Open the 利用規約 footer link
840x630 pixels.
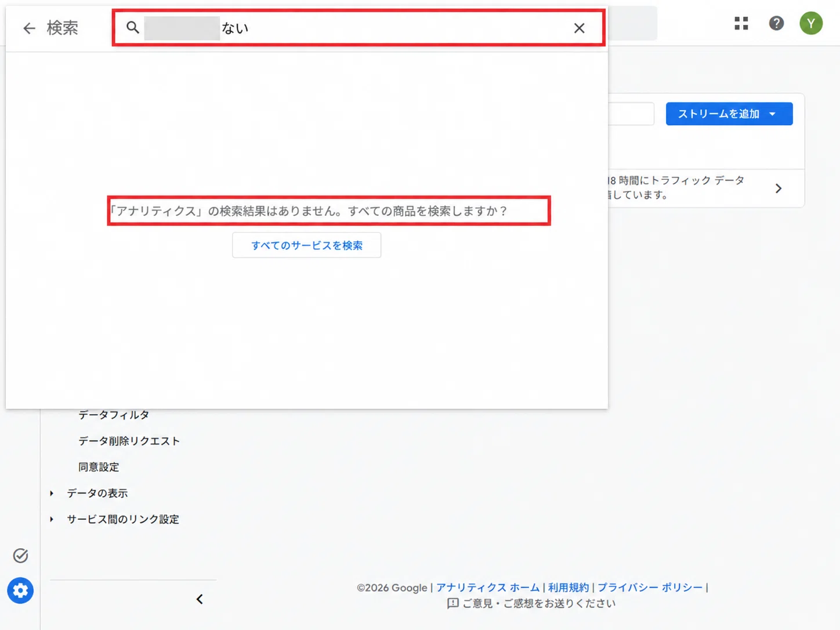click(569, 588)
